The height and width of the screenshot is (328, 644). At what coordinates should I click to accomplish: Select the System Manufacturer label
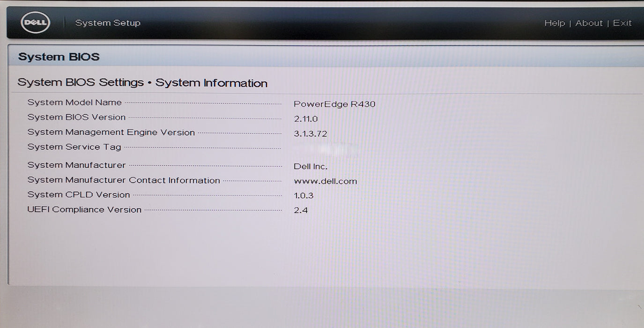pyautogui.click(x=76, y=165)
